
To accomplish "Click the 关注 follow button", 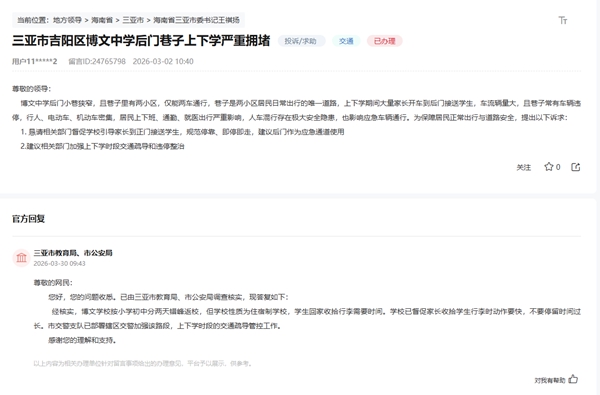I will point(523,167).
